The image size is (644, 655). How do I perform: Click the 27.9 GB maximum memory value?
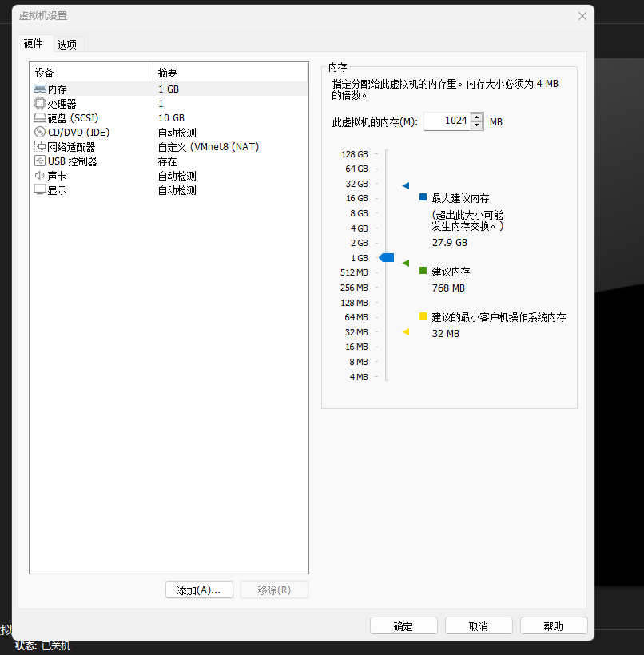point(450,243)
